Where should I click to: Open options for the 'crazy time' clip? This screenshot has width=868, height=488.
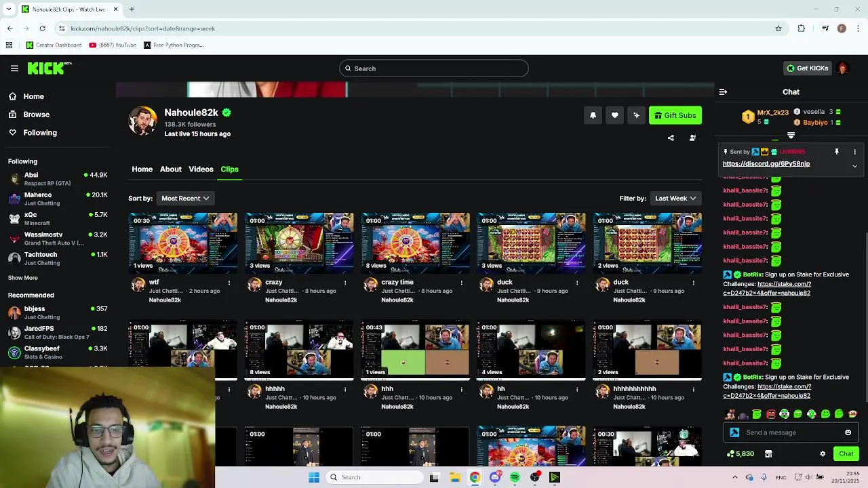(x=461, y=283)
